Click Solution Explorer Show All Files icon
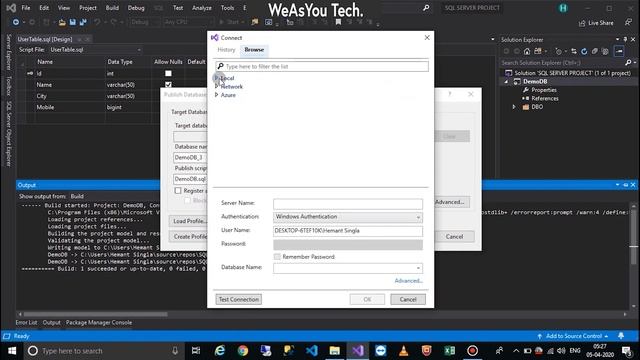 point(605,51)
